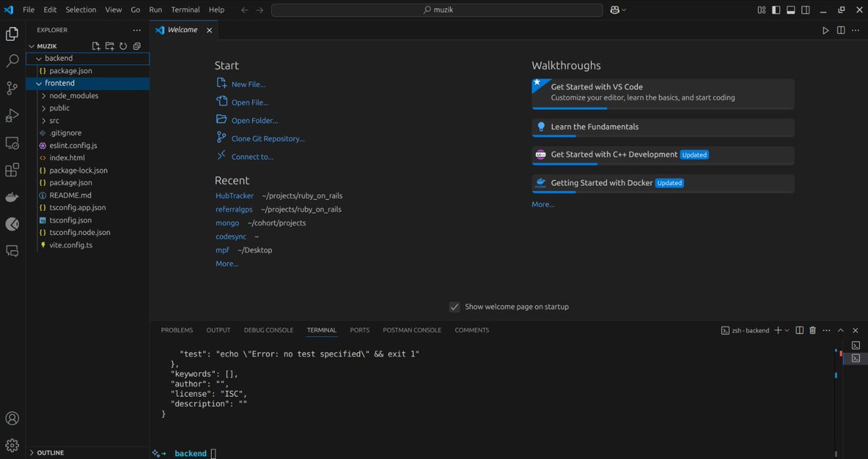The height and width of the screenshot is (459, 868).
Task: Open recent project codesync
Action: [231, 236]
